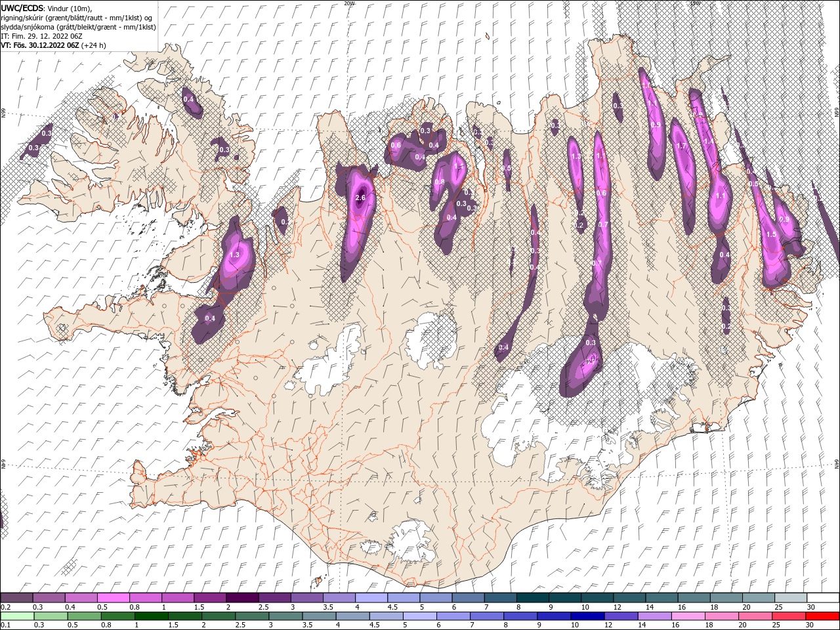This screenshot has height=630, width=840.
Task: Select the bright red rain swatch labeled 30
Action: pyautogui.click(x=822, y=616)
